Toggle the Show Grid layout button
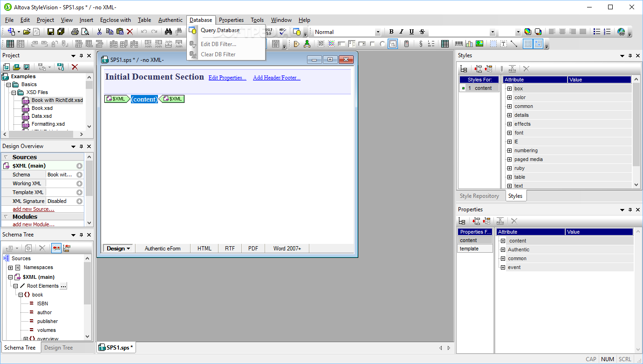 [x=528, y=44]
